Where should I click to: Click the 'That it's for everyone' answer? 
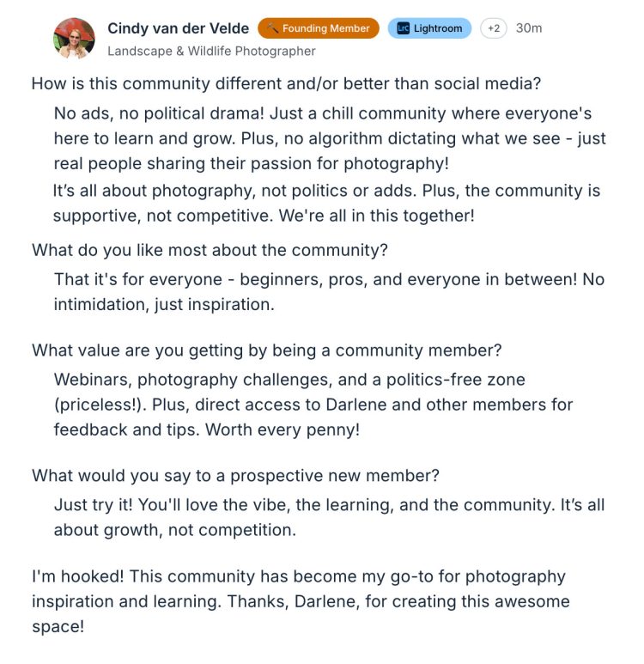pyautogui.click(x=329, y=292)
